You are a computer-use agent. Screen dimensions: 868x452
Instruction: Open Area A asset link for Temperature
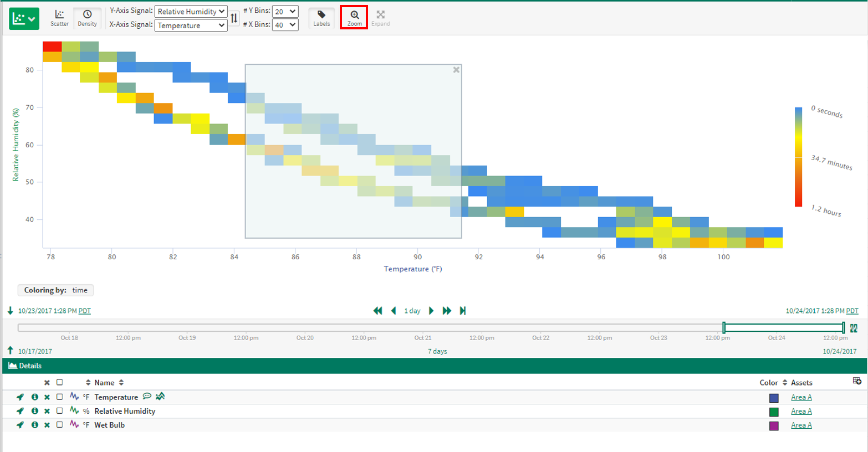[x=801, y=398]
